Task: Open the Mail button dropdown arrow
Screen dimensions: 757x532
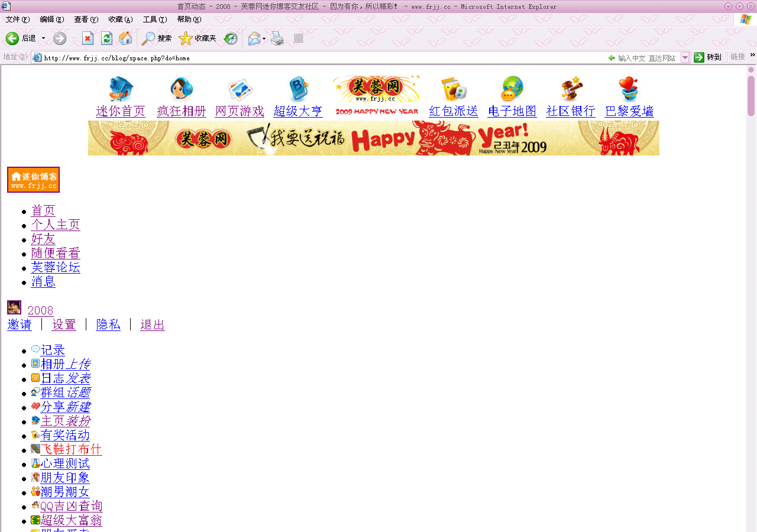Action: 264,38
